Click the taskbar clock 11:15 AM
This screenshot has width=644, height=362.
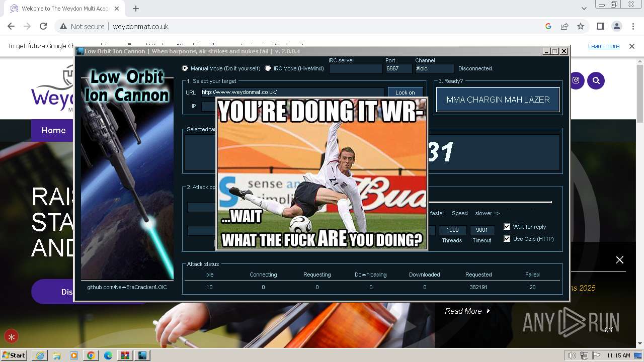[x=618, y=355]
